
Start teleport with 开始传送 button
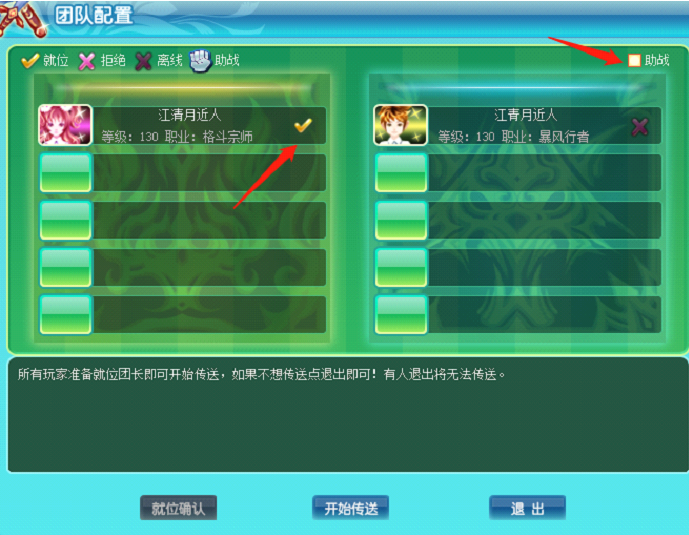coord(351,508)
